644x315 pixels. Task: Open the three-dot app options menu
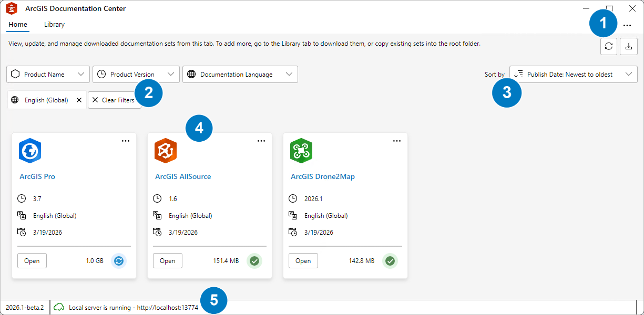(x=627, y=25)
